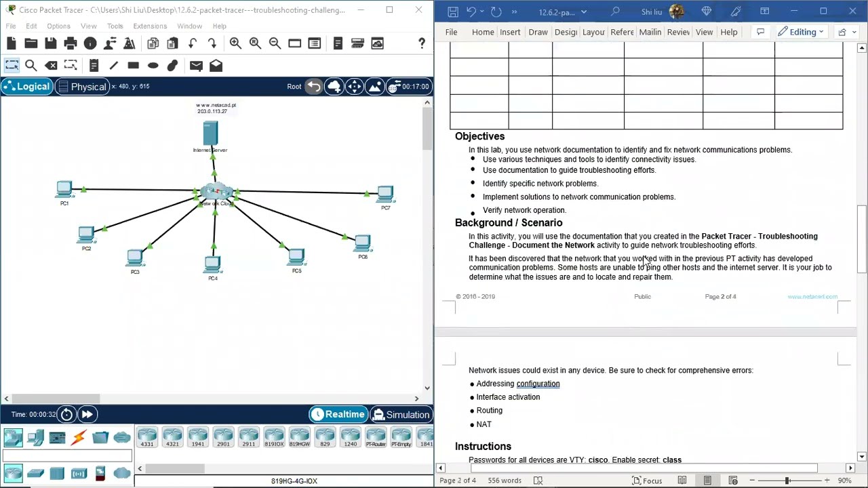Click Word search magnifier in title bar
This screenshot has width=868, height=488.
(x=615, y=12)
